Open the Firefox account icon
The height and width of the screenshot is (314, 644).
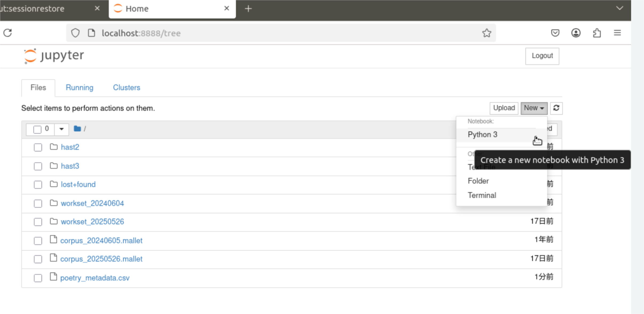coord(576,33)
